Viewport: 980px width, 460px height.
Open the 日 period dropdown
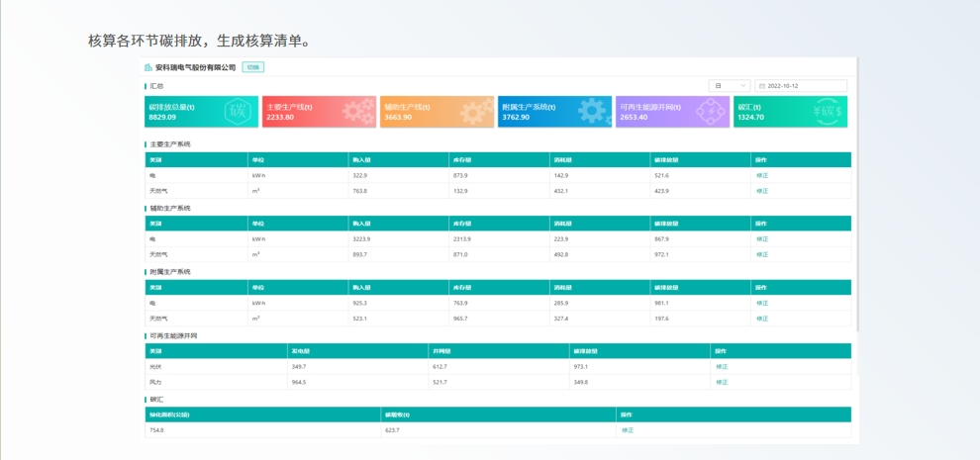click(x=729, y=86)
